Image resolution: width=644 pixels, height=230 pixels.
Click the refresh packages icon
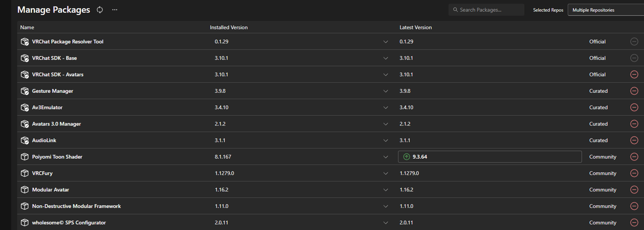tap(100, 10)
